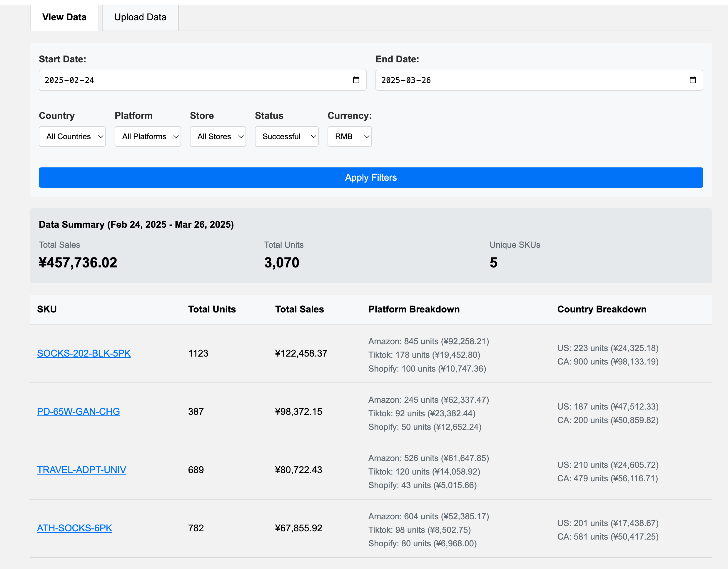The image size is (728, 569).
Task: Click Tiktok: 92 units (¥23,382.44) line
Action: coord(422,413)
